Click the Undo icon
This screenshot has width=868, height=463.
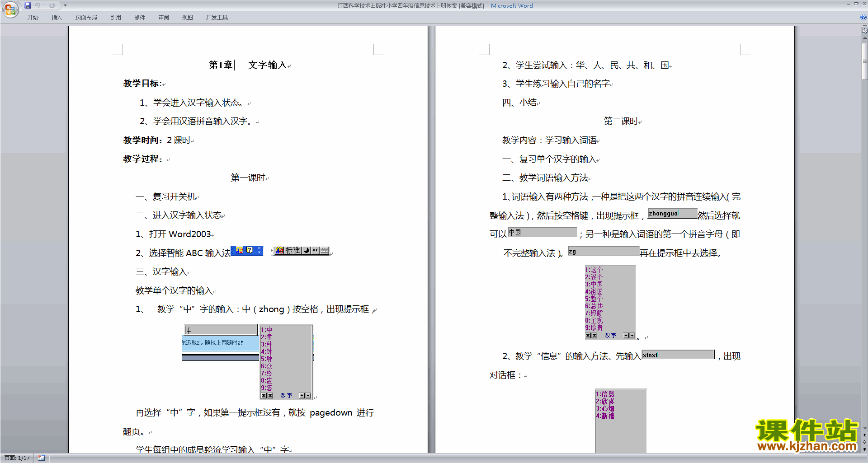tap(38, 5)
